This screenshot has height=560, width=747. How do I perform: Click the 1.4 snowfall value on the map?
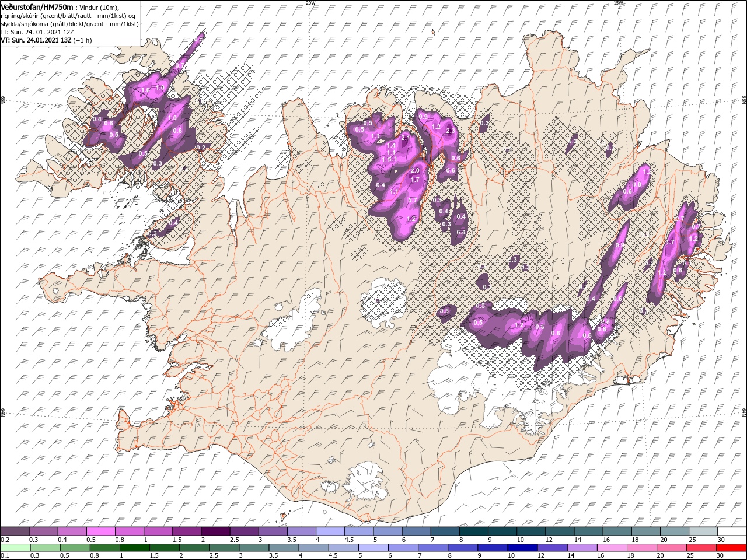pos(391,145)
